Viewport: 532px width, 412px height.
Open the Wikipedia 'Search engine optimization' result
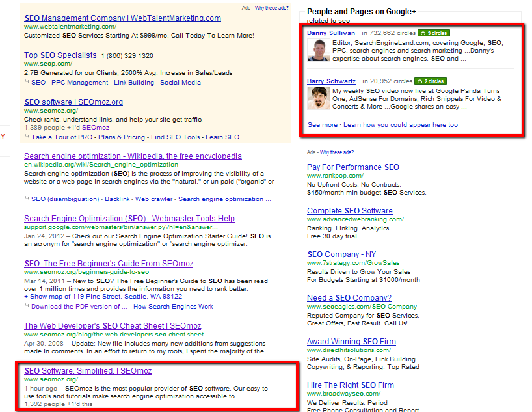[x=133, y=156]
